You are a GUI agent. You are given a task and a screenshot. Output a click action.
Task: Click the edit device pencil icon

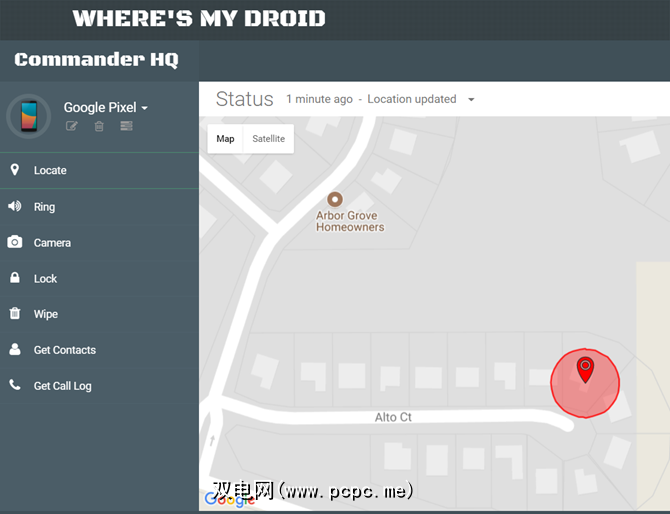[71, 126]
